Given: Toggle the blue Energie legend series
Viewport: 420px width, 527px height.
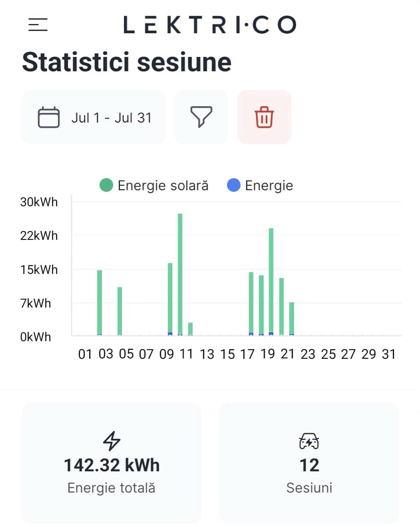Looking at the screenshot, I should 260,185.
